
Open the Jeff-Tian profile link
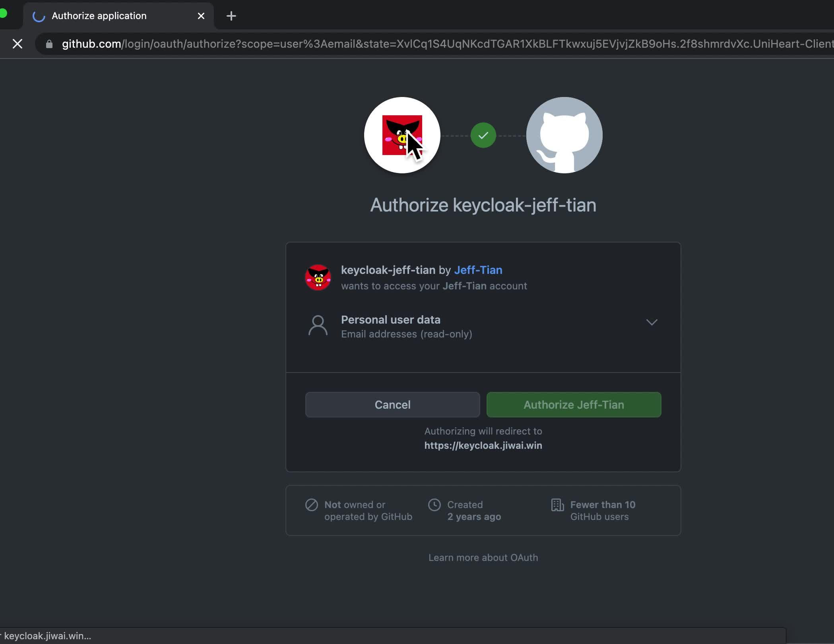coord(478,270)
